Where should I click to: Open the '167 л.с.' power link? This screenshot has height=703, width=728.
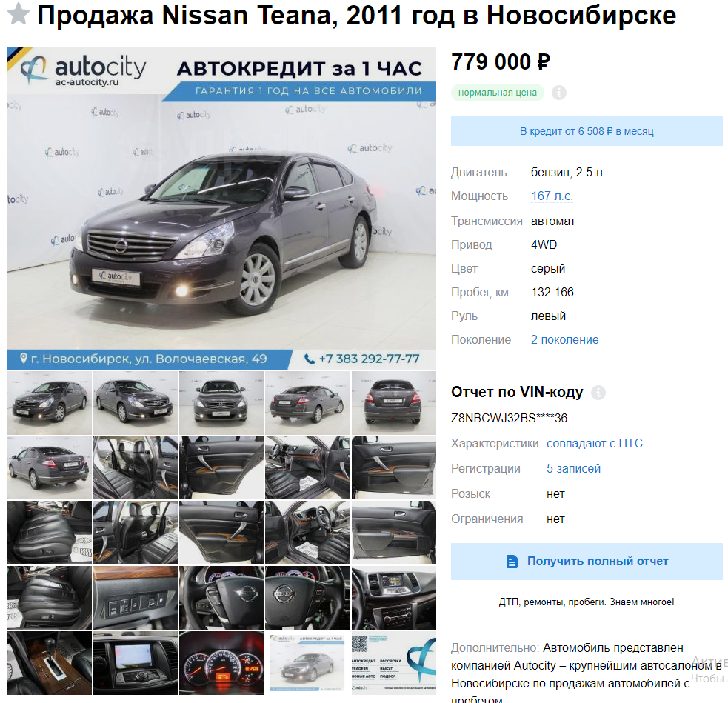552,196
